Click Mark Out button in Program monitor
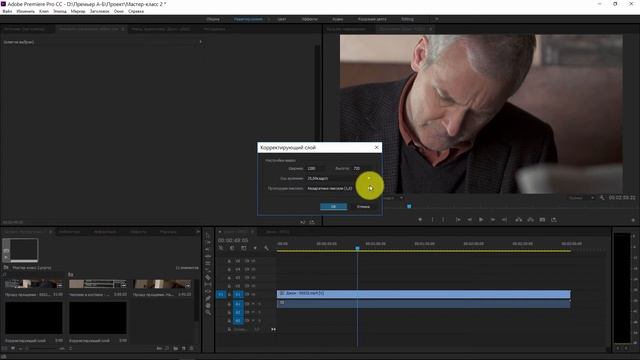The image size is (640, 360). [444, 220]
